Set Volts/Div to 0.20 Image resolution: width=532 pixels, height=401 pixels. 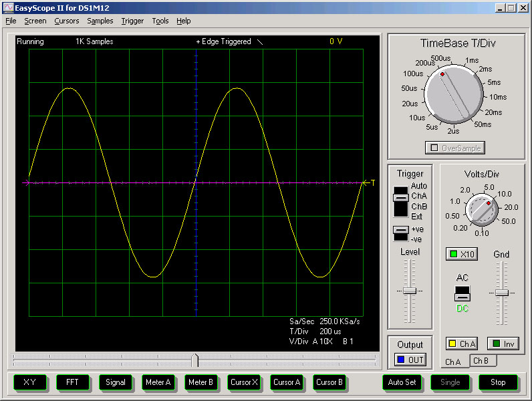pos(460,228)
